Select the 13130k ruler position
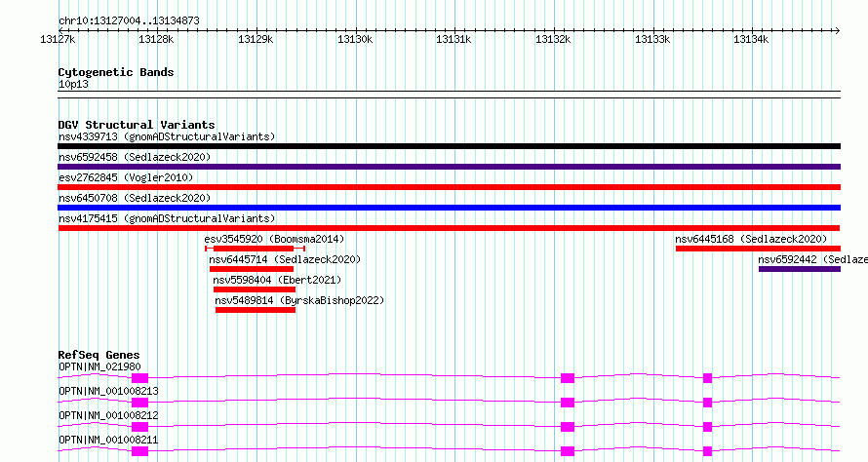868x462 pixels. coord(355,40)
